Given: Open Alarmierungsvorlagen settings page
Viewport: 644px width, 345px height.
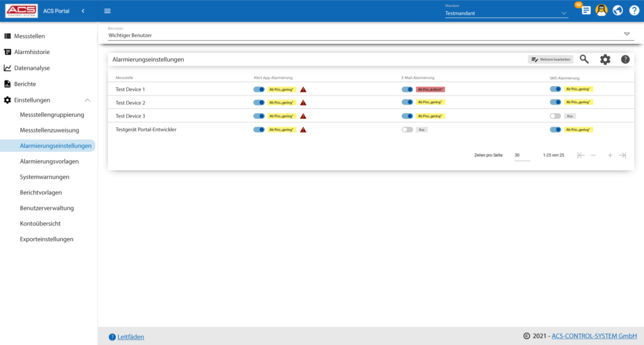Looking at the screenshot, I should [x=49, y=162].
